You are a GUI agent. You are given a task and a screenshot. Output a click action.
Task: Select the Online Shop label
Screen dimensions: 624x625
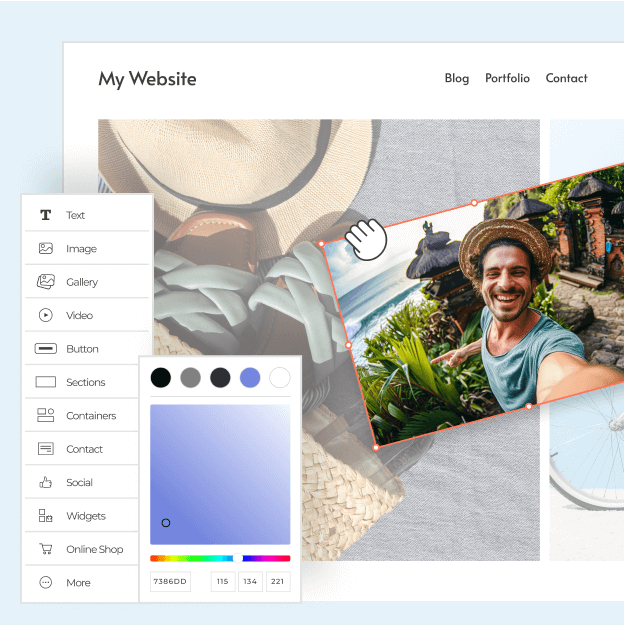point(94,549)
